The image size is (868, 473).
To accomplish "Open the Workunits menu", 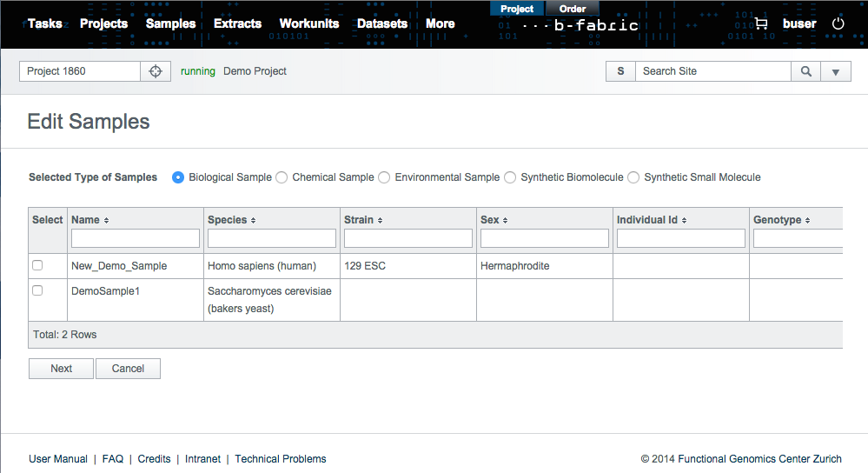I will [x=309, y=23].
